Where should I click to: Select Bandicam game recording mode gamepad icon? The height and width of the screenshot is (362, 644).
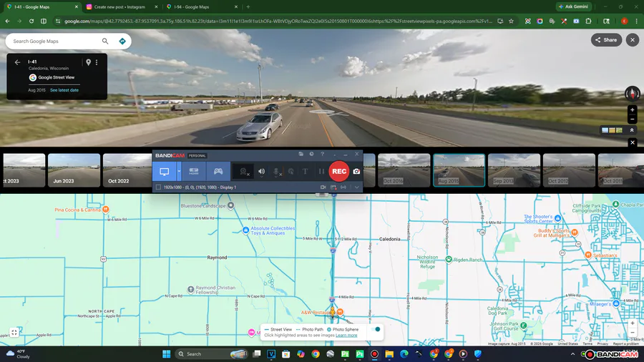click(218, 172)
